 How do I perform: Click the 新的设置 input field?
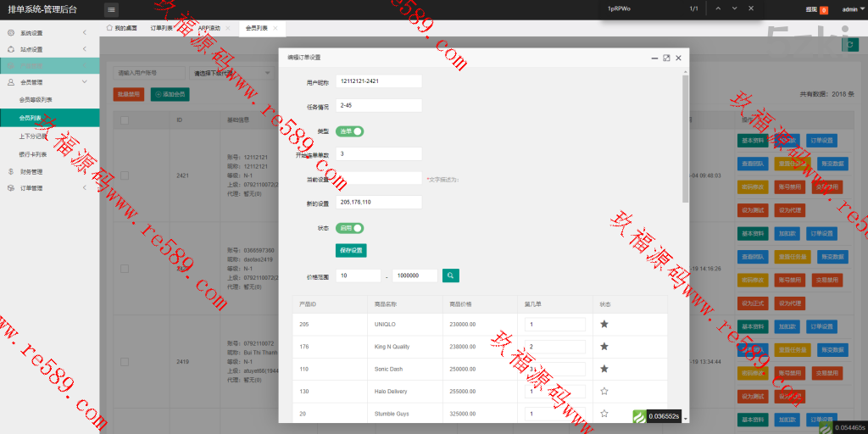[379, 203]
